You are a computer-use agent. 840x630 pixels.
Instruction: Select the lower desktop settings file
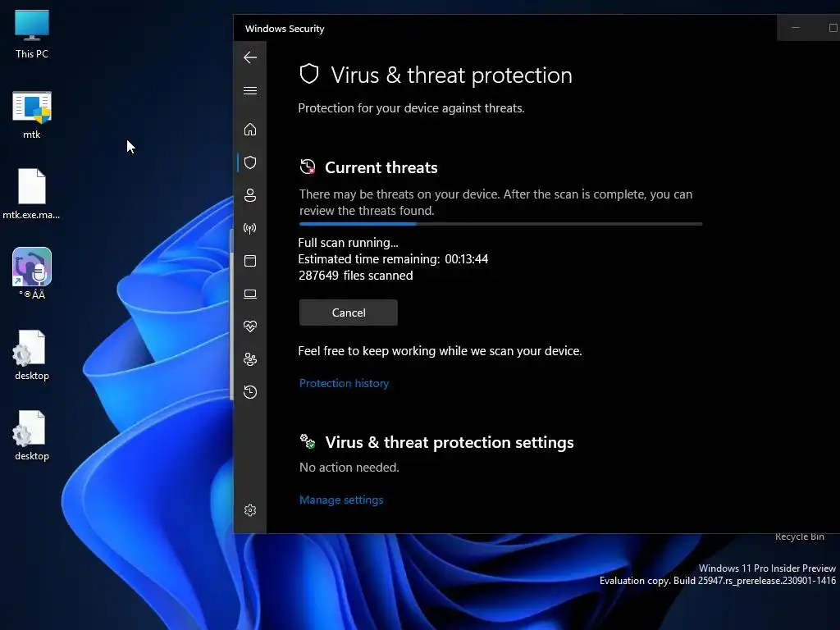[x=32, y=436]
